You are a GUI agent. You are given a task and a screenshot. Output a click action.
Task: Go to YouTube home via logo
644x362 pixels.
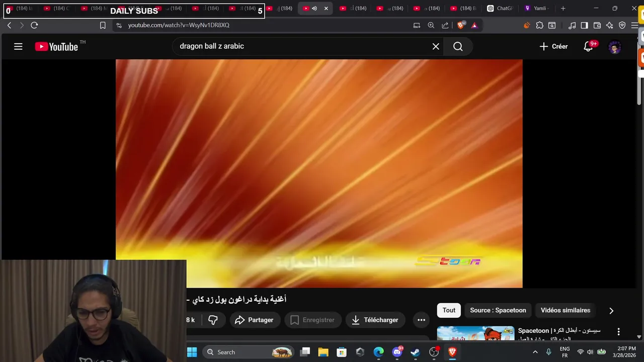tap(56, 47)
